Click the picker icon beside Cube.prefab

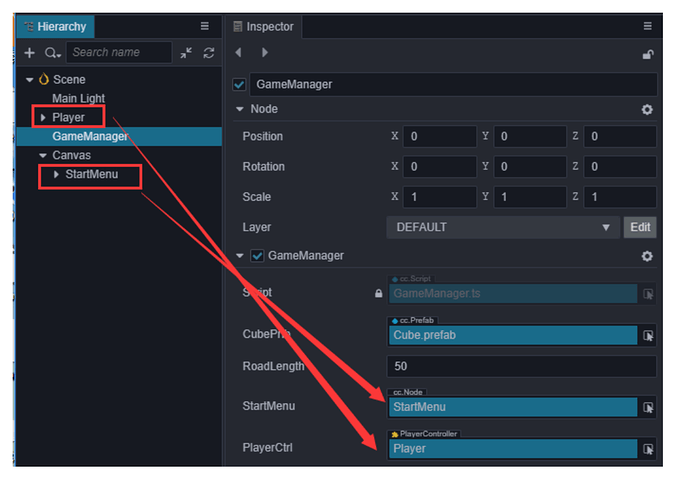coord(648,336)
